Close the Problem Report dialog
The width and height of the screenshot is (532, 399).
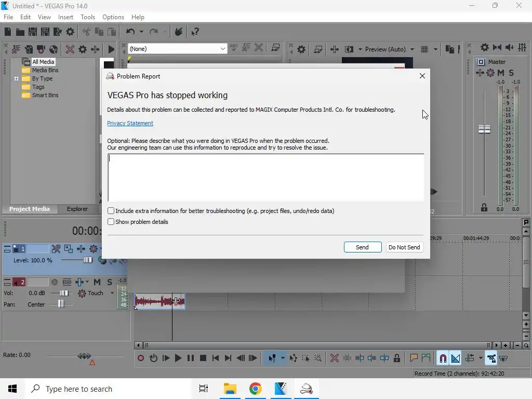[x=422, y=76]
